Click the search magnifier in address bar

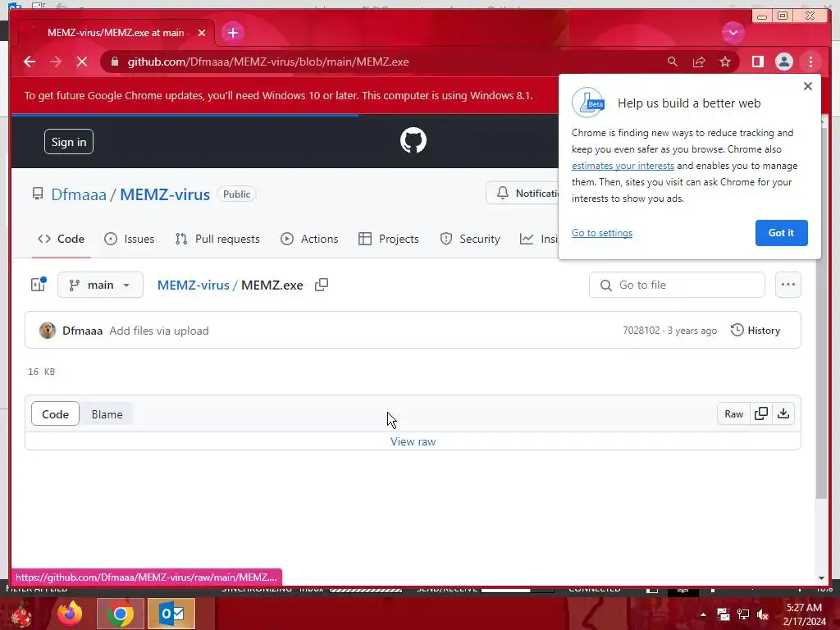point(673,62)
